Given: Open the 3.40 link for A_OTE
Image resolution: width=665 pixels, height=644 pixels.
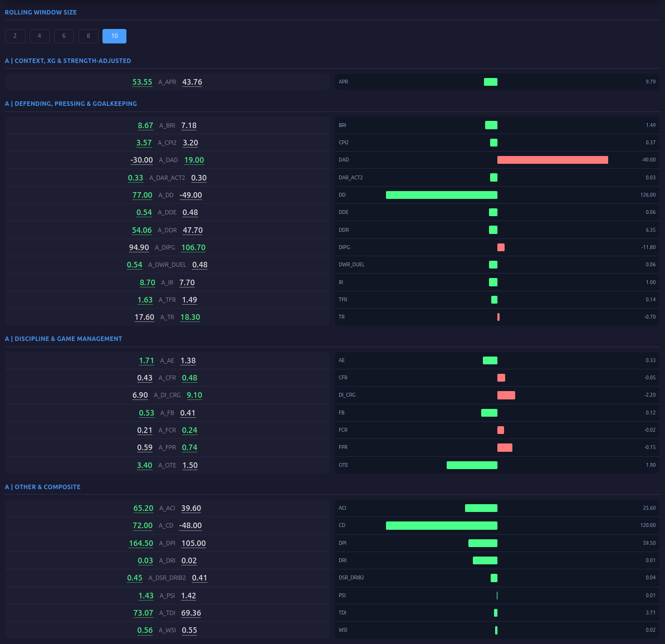Looking at the screenshot, I should [144, 465].
